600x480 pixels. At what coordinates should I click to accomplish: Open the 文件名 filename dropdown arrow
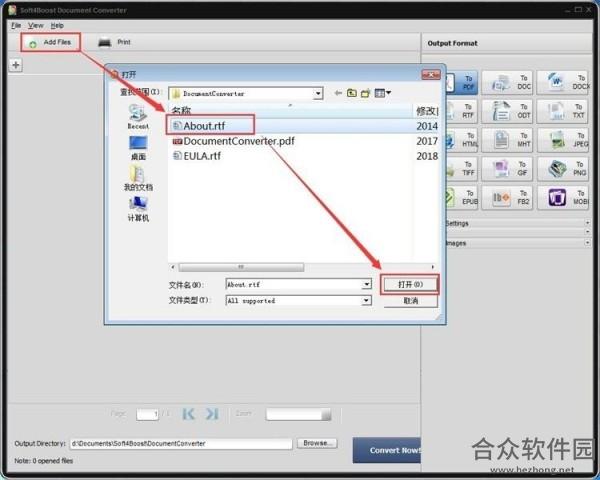pyautogui.click(x=367, y=284)
